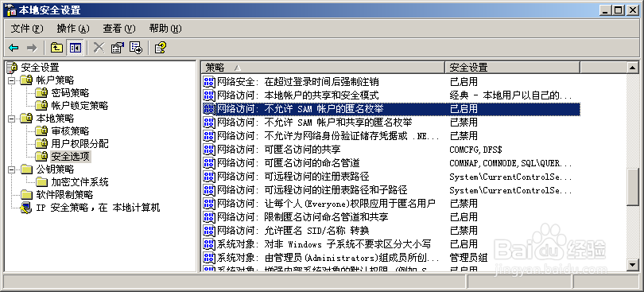Click the 安全选项 folder icon

[x=41, y=157]
